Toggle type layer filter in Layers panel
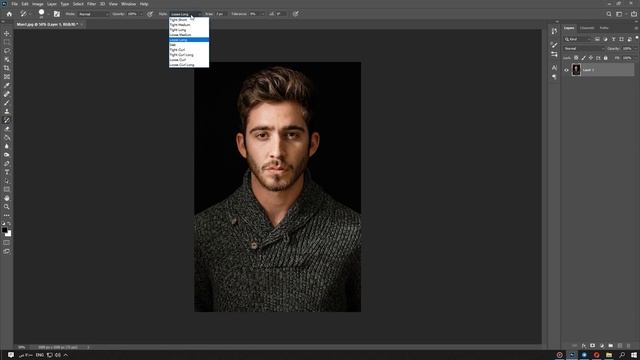The image size is (640, 360). click(613, 39)
